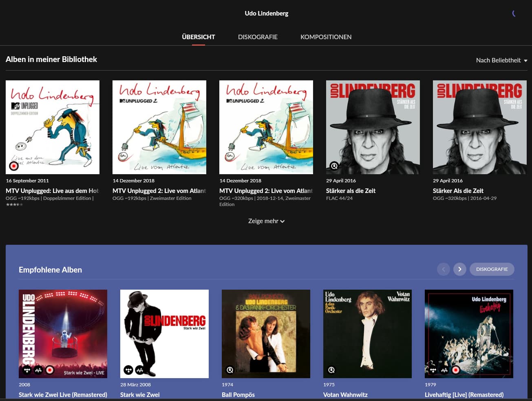Open Votan Wahnwitz album cover
Screen dimensions: 532x401
click(367, 334)
